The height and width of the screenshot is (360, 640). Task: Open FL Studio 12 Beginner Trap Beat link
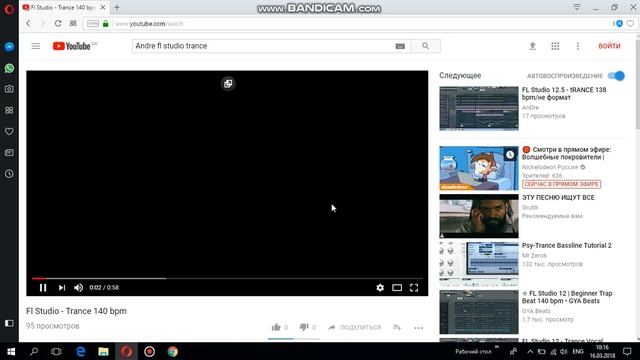(x=567, y=297)
